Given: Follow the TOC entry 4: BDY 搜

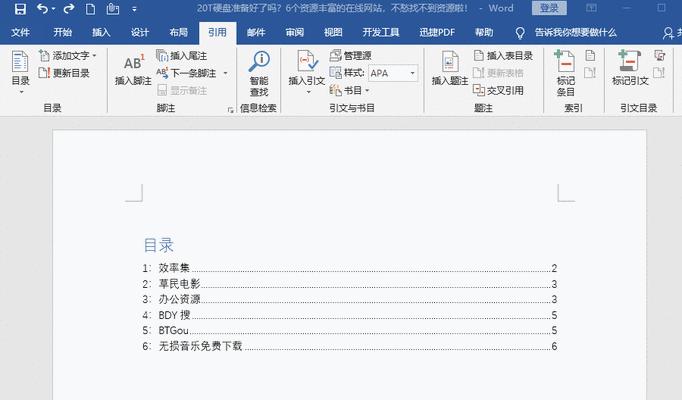Looking at the screenshot, I should [350, 315].
